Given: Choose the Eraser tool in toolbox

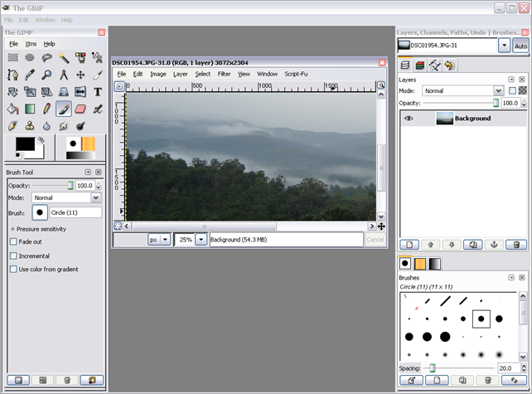Looking at the screenshot, I should point(80,109).
